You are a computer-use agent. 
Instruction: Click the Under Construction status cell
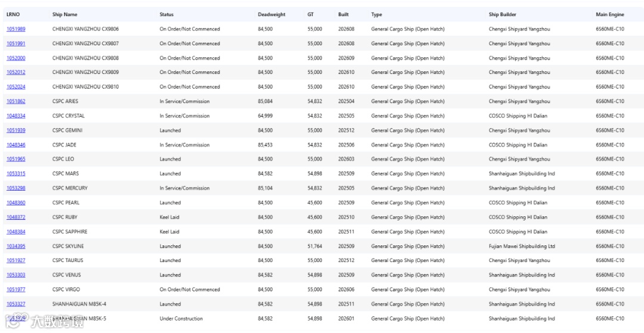click(181, 319)
